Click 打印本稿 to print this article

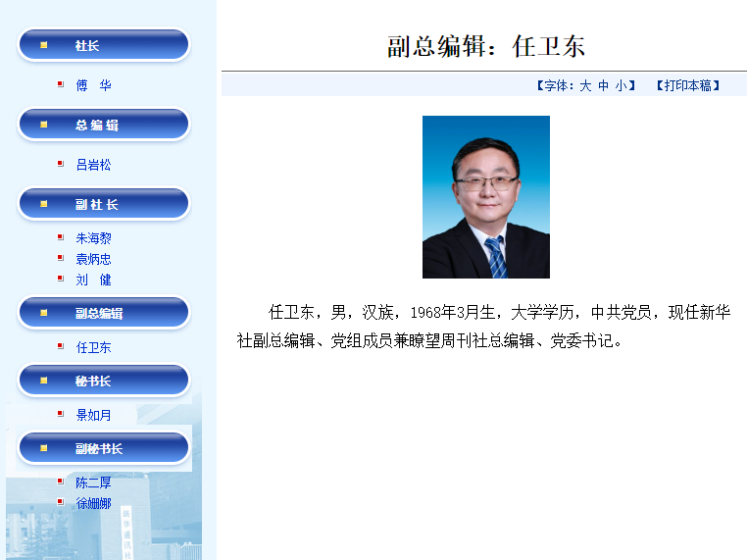click(x=688, y=85)
